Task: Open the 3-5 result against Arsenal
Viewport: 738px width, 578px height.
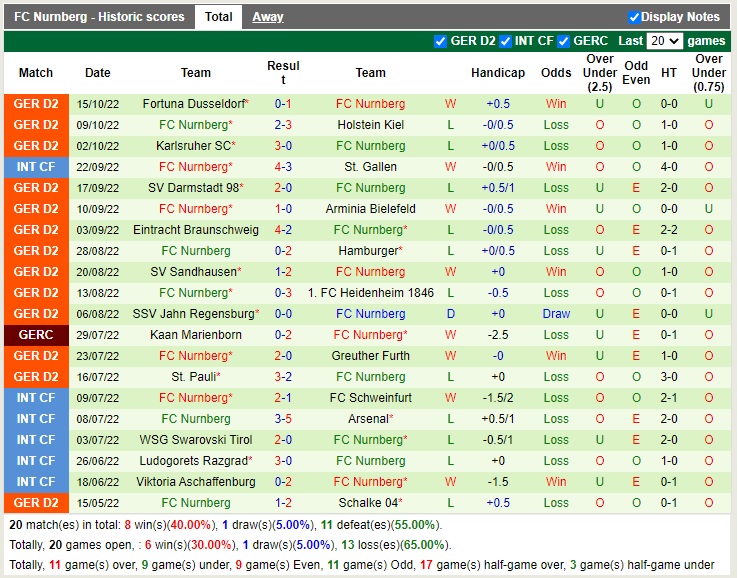Action: pyautogui.click(x=283, y=419)
